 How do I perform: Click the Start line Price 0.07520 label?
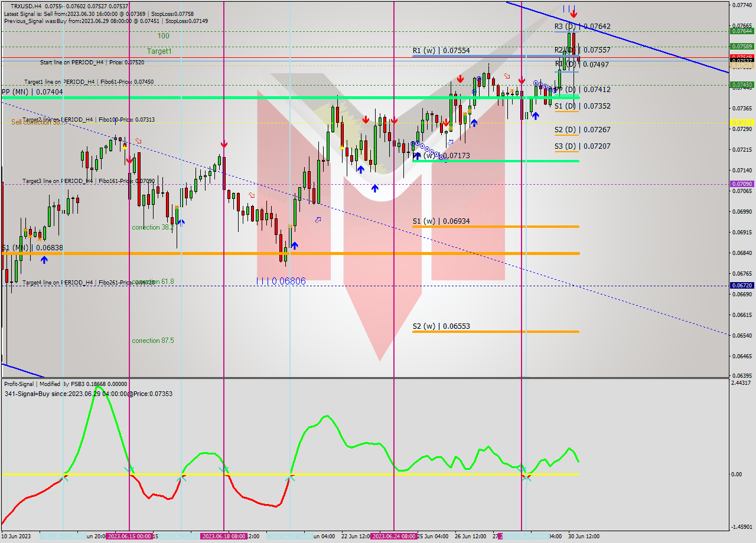92,62
